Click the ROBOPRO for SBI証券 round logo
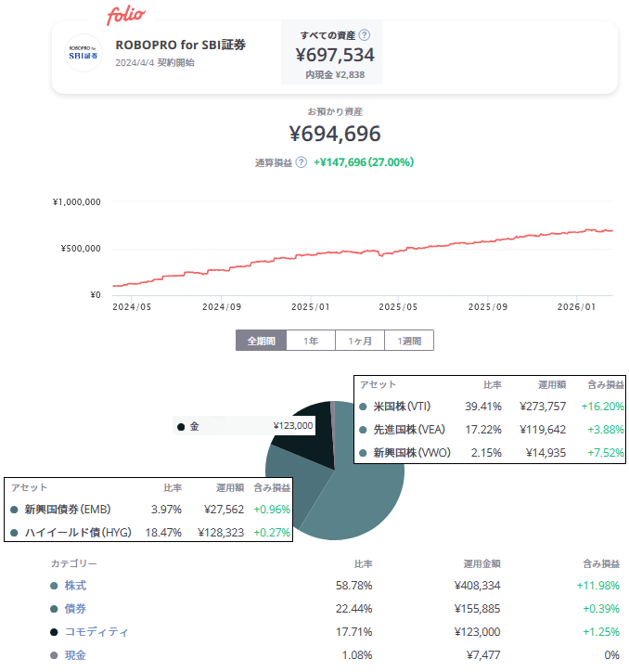The image size is (629, 672). point(83,53)
